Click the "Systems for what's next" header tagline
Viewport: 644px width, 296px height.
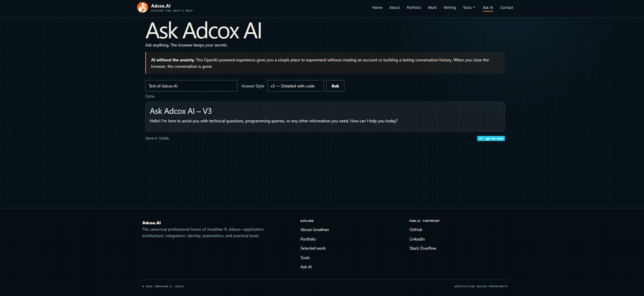click(x=172, y=11)
